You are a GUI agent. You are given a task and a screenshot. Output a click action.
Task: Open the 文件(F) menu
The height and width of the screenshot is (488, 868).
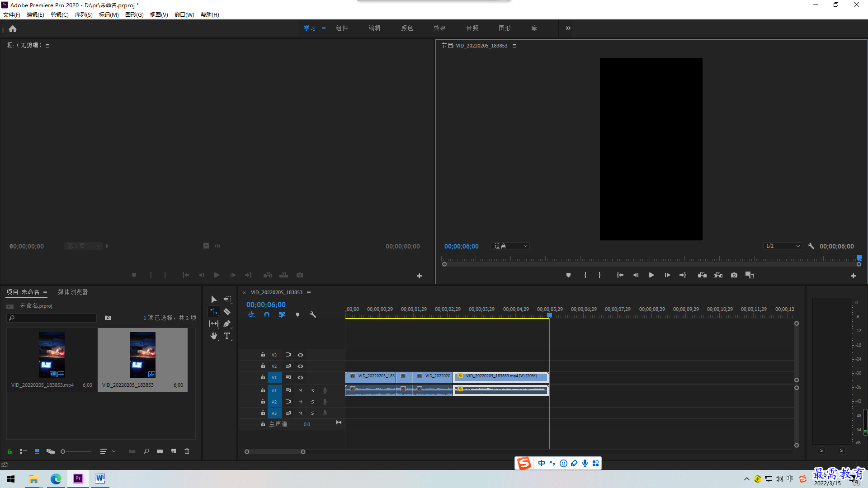coord(12,14)
